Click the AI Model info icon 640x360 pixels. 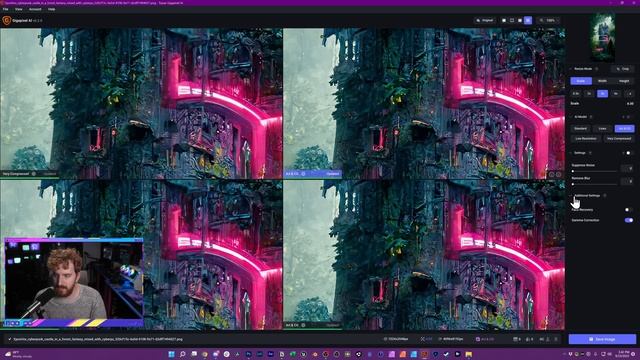591,117
